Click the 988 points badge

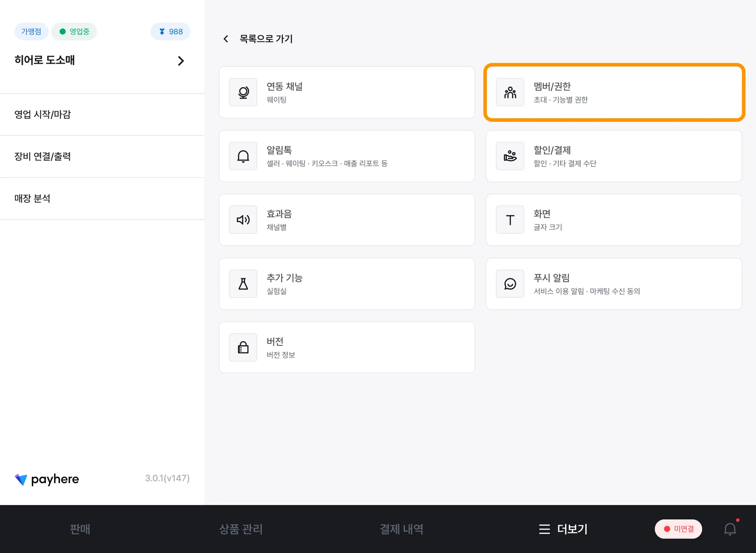coord(171,31)
